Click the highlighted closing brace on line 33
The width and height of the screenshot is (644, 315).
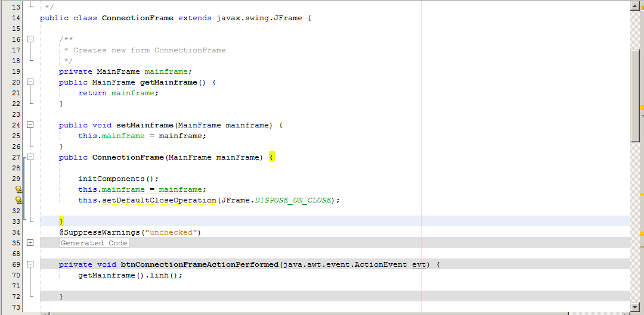[x=61, y=222]
